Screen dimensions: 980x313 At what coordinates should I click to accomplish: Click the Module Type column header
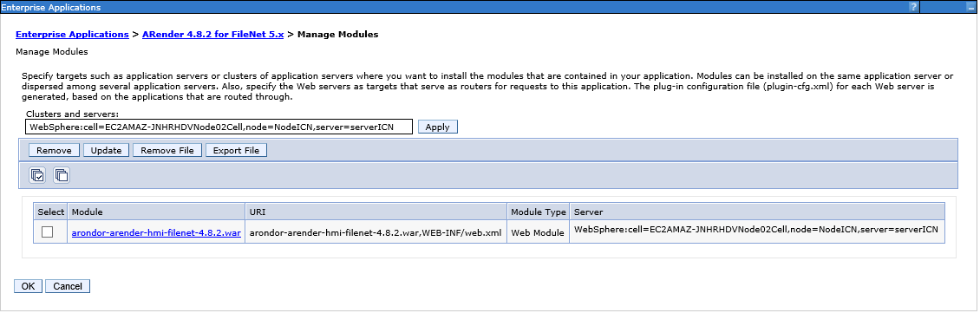pos(539,212)
